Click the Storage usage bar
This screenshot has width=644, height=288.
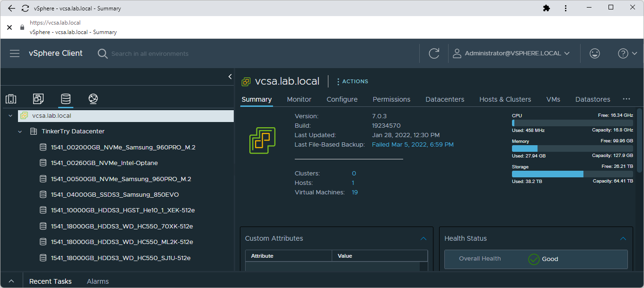(x=573, y=174)
